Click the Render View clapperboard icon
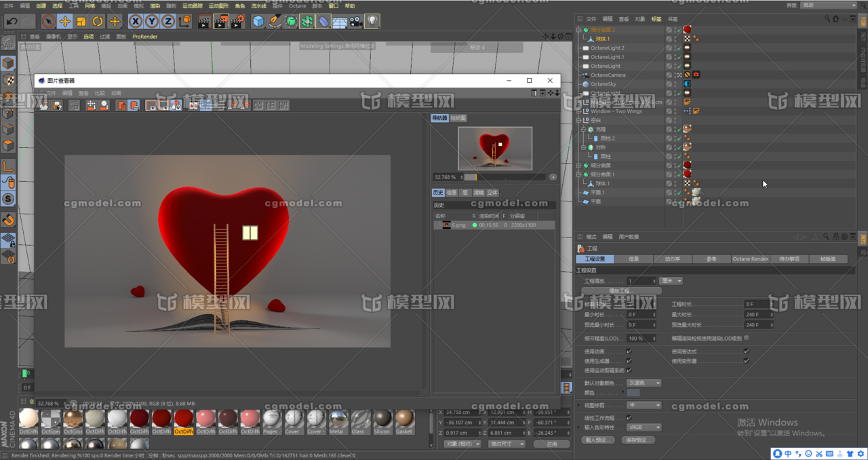Image resolution: width=868 pixels, height=460 pixels. [x=204, y=22]
